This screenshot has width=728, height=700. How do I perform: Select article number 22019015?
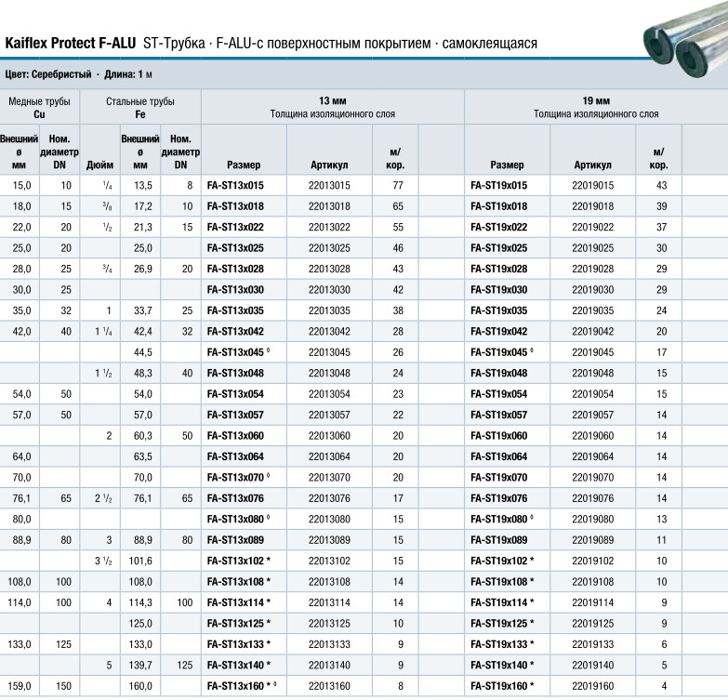[593, 186]
